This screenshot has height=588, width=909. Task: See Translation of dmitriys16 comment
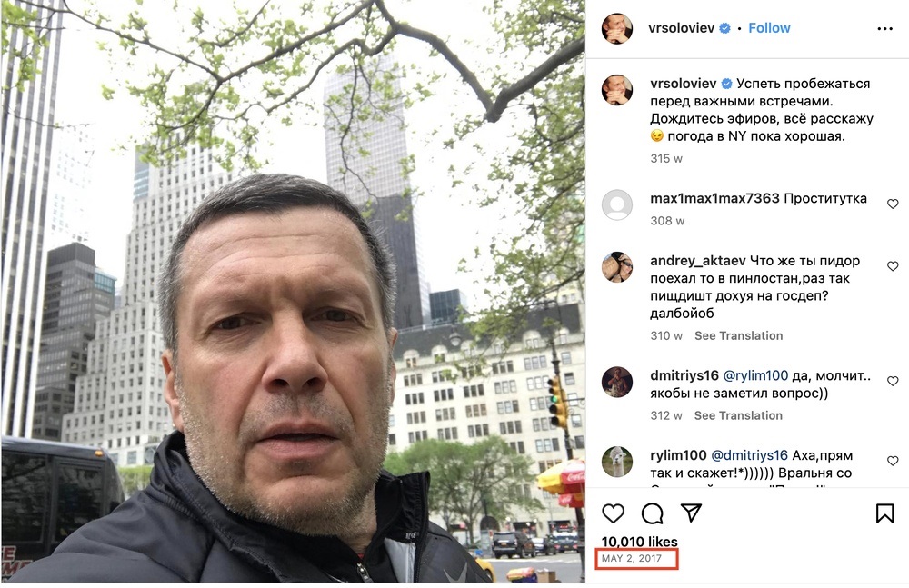pos(738,415)
